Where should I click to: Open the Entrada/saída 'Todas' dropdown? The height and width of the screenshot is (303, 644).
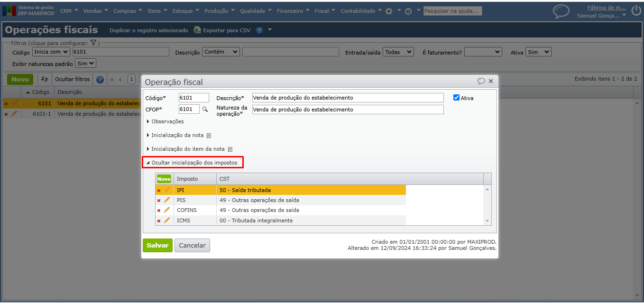pos(398,52)
